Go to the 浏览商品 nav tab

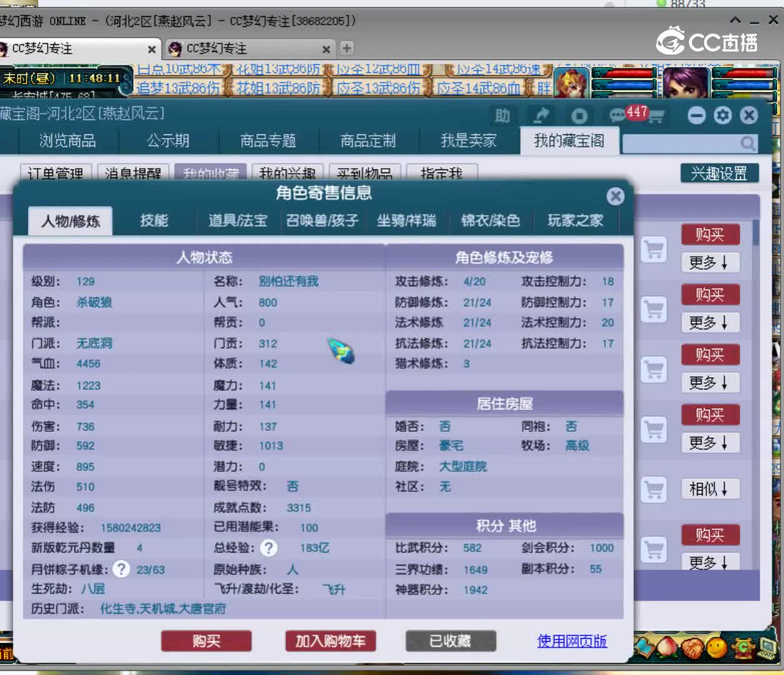coord(68,141)
